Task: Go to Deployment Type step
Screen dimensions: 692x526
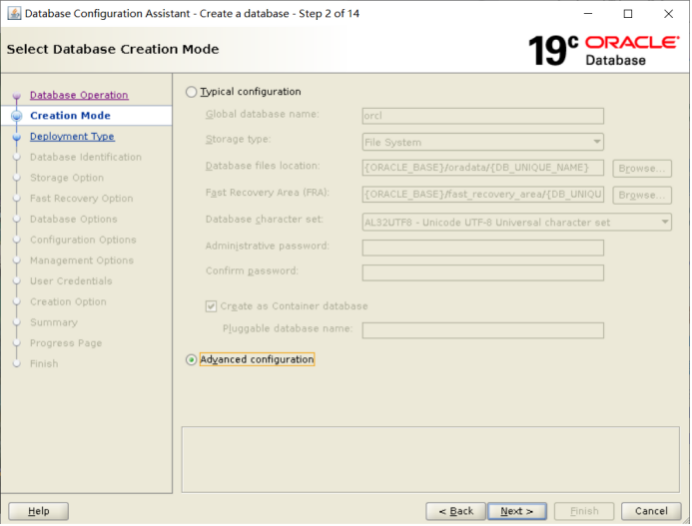Action: (72, 136)
